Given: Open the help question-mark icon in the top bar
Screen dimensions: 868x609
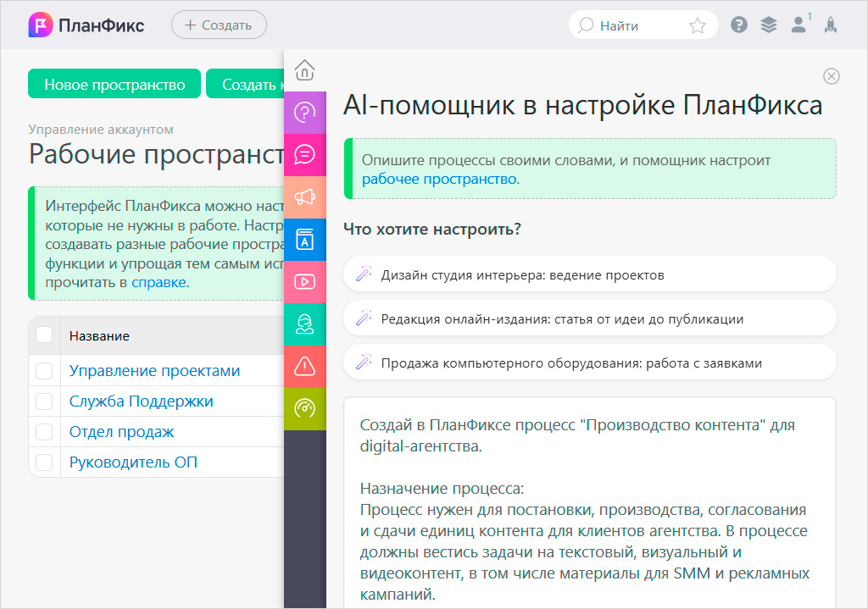Looking at the screenshot, I should pyautogui.click(x=738, y=25).
